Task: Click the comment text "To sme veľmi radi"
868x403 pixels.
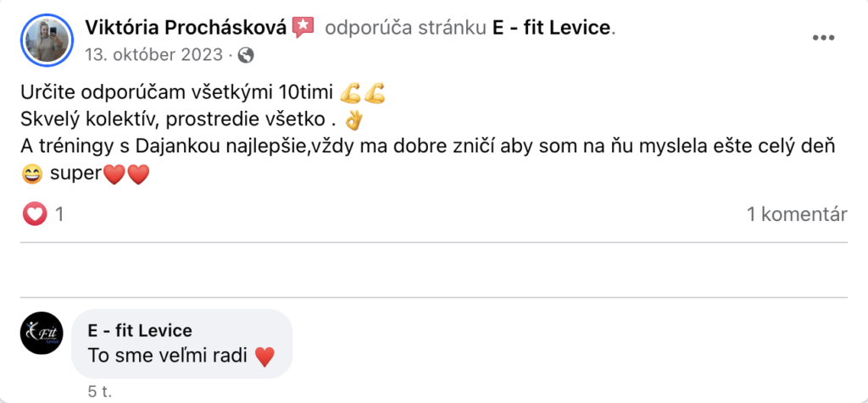Action: [168, 356]
